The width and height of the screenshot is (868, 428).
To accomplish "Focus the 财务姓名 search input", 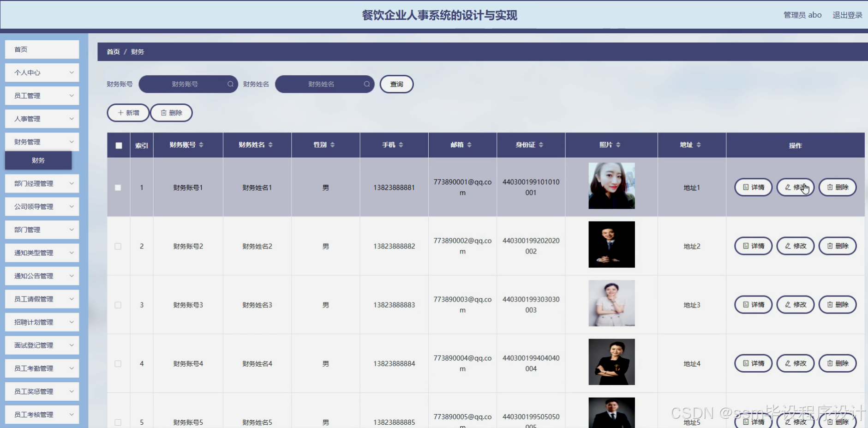I will coord(325,84).
